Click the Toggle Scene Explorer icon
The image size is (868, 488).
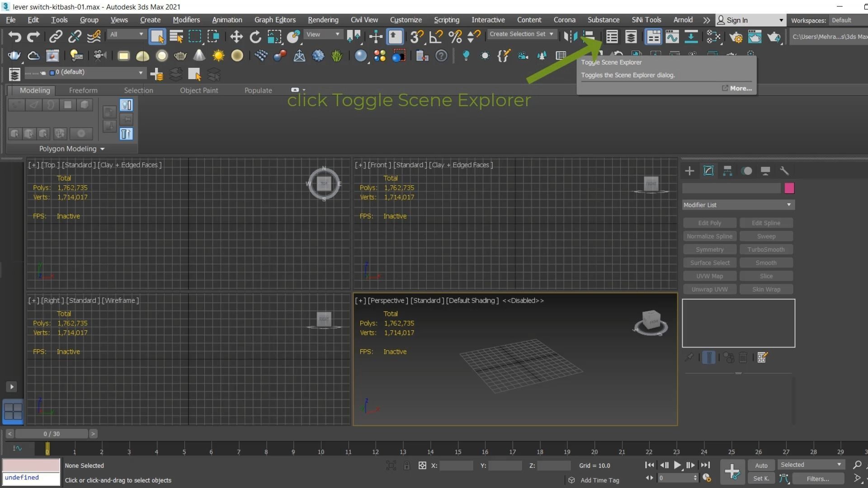(x=612, y=37)
